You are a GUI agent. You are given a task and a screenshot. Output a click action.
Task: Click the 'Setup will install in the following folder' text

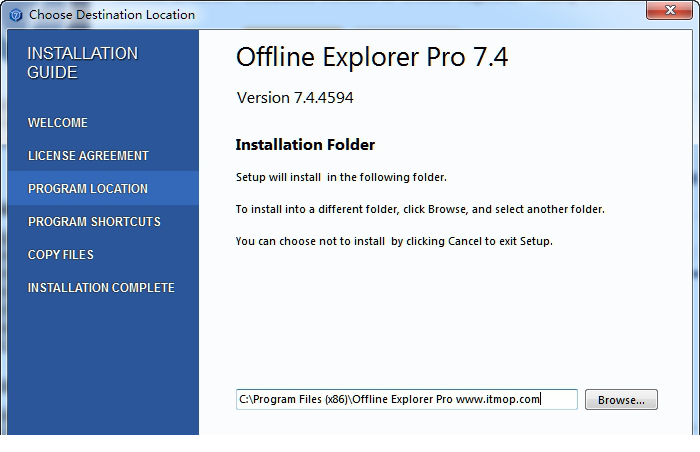[x=341, y=177]
